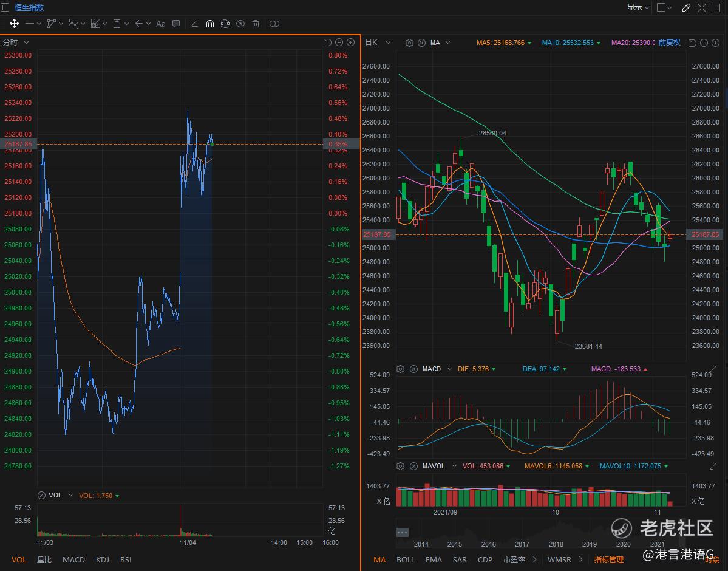Click the text annotation 'Aa' tool

tap(160, 24)
